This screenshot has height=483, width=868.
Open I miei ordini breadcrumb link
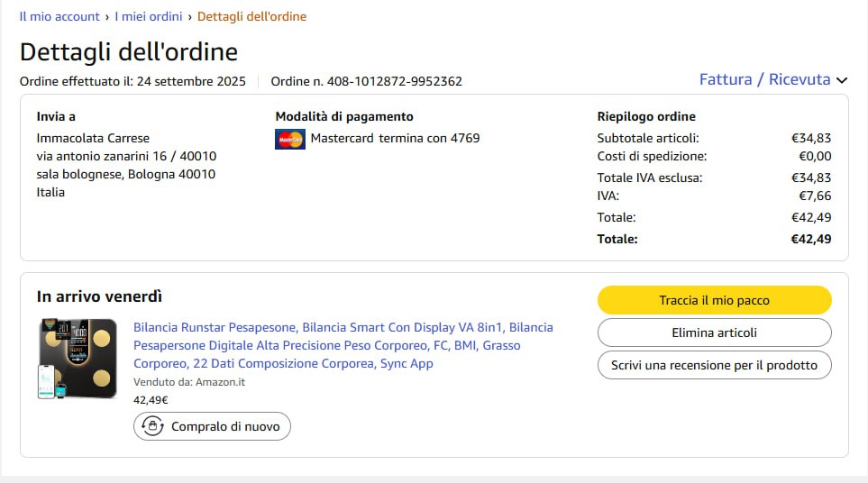(148, 16)
